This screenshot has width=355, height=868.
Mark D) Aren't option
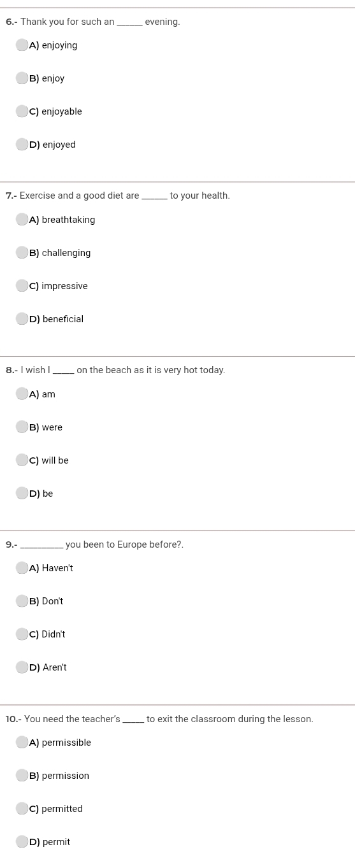pyautogui.click(x=22, y=667)
